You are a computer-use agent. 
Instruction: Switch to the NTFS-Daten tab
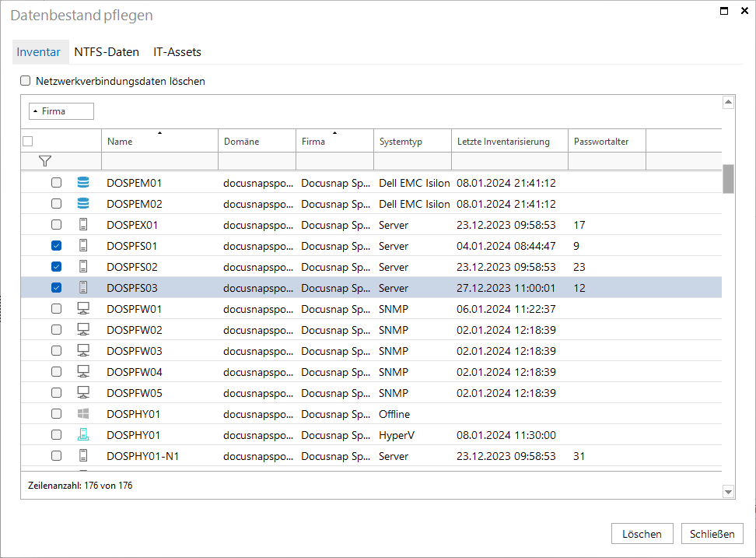[x=107, y=51]
